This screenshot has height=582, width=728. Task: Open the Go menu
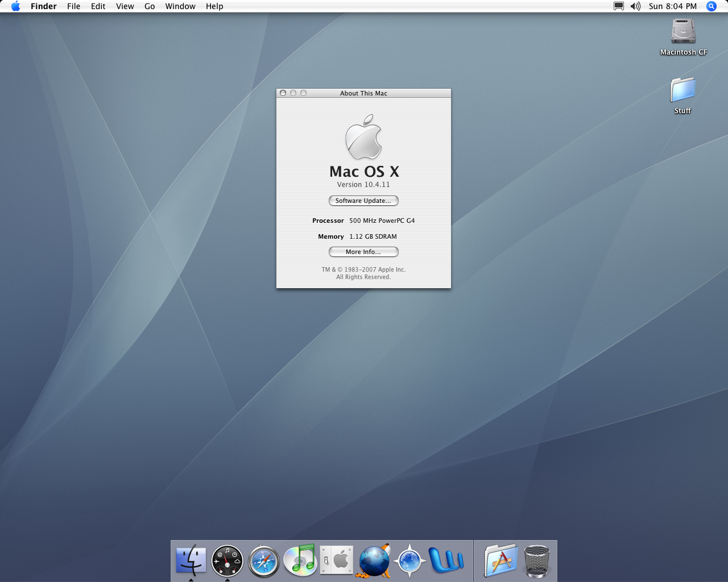150,6
